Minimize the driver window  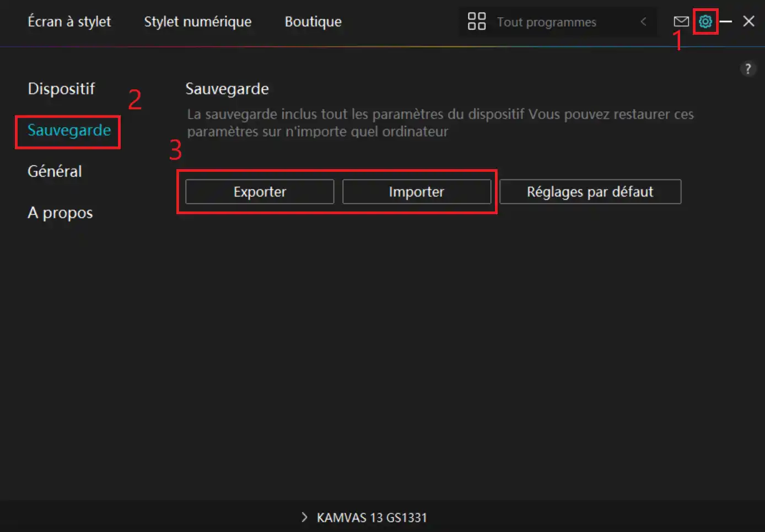[726, 21]
